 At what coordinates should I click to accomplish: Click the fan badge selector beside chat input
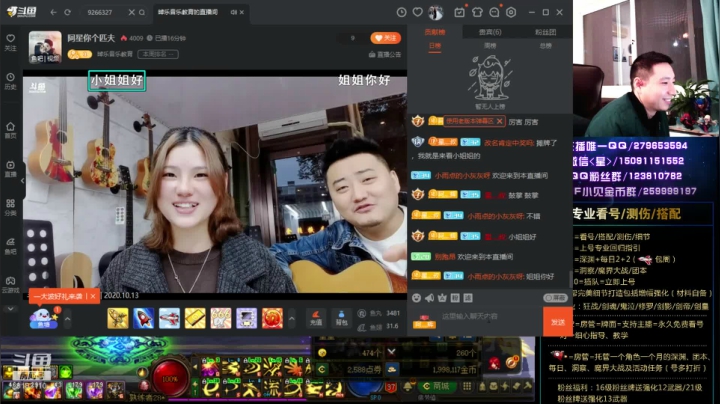[x=424, y=321]
